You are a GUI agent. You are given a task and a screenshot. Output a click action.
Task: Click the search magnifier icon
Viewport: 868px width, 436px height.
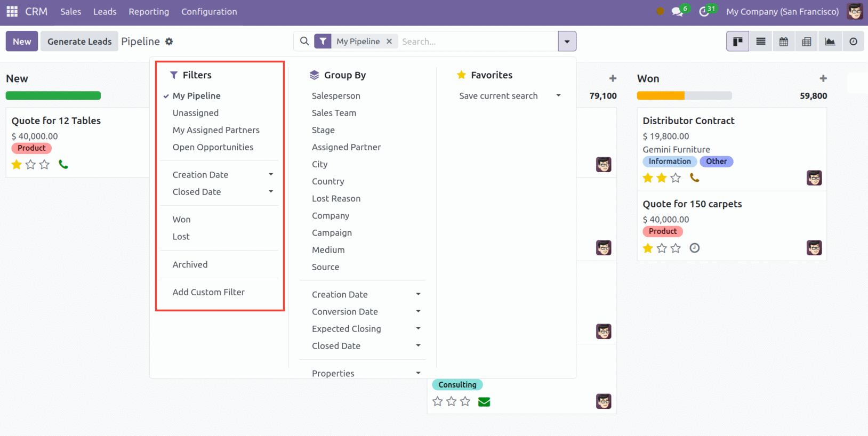(304, 41)
